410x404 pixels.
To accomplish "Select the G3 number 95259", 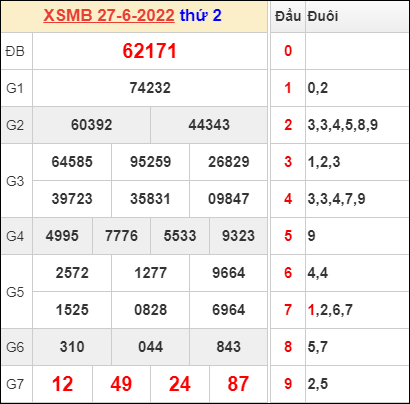I will (150, 162).
